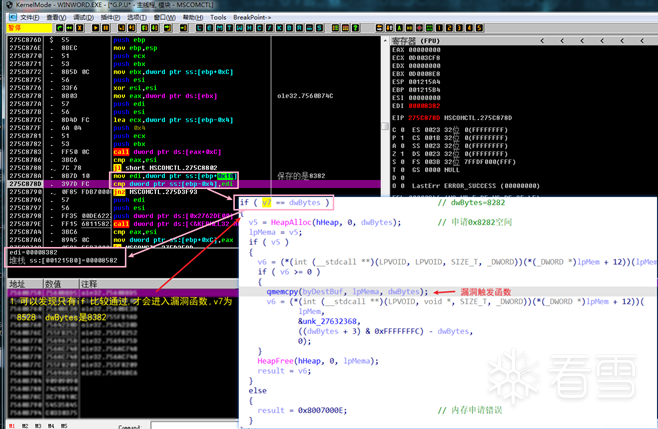This screenshot has width=658, height=429.
Task: Click the Trace into toolbar icon
Action: (144, 28)
